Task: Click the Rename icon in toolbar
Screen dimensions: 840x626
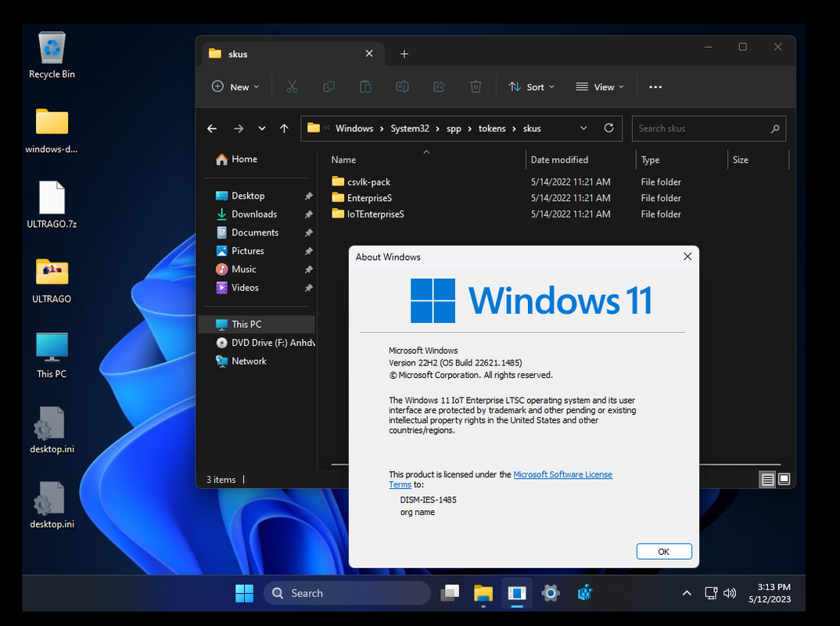Action: tap(402, 87)
